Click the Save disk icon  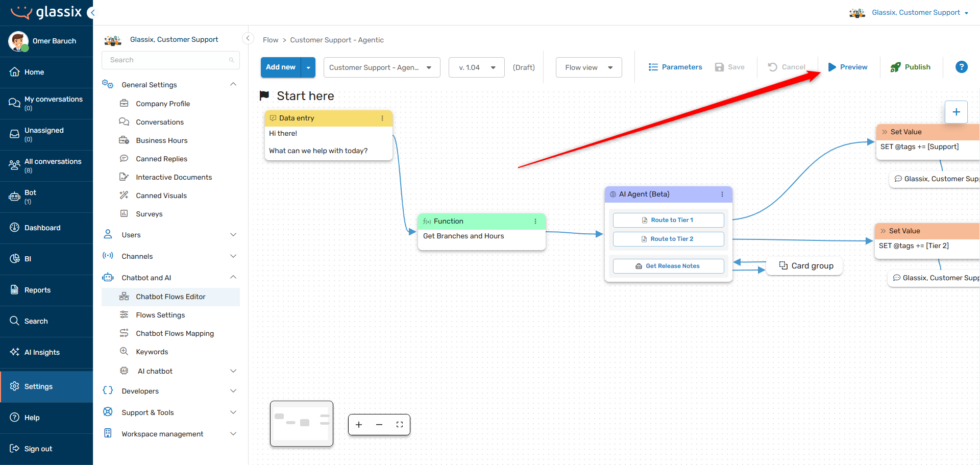(719, 67)
